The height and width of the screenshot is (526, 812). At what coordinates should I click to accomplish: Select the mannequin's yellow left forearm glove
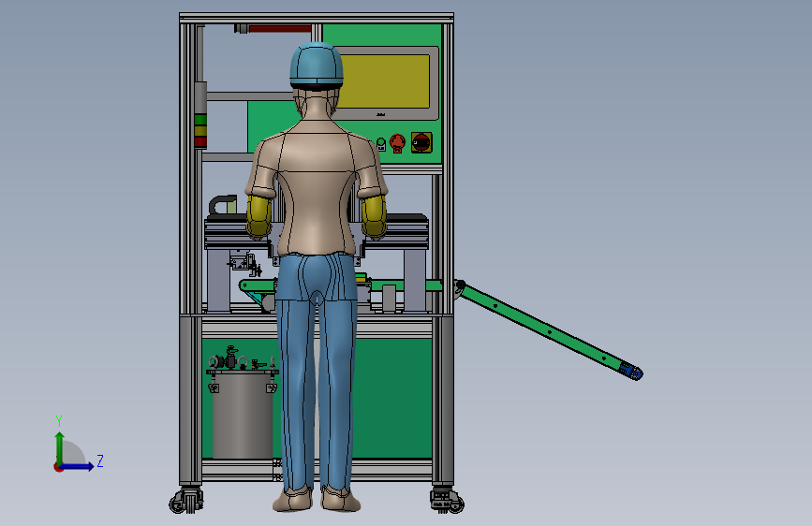pyautogui.click(x=258, y=216)
